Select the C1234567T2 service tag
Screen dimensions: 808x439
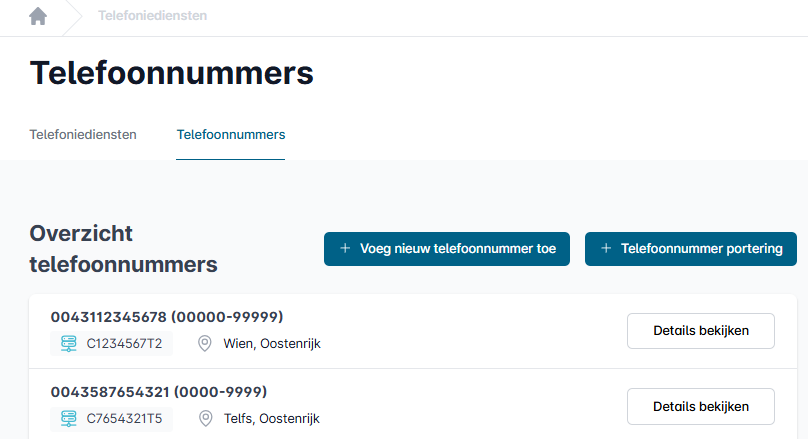click(x=111, y=344)
